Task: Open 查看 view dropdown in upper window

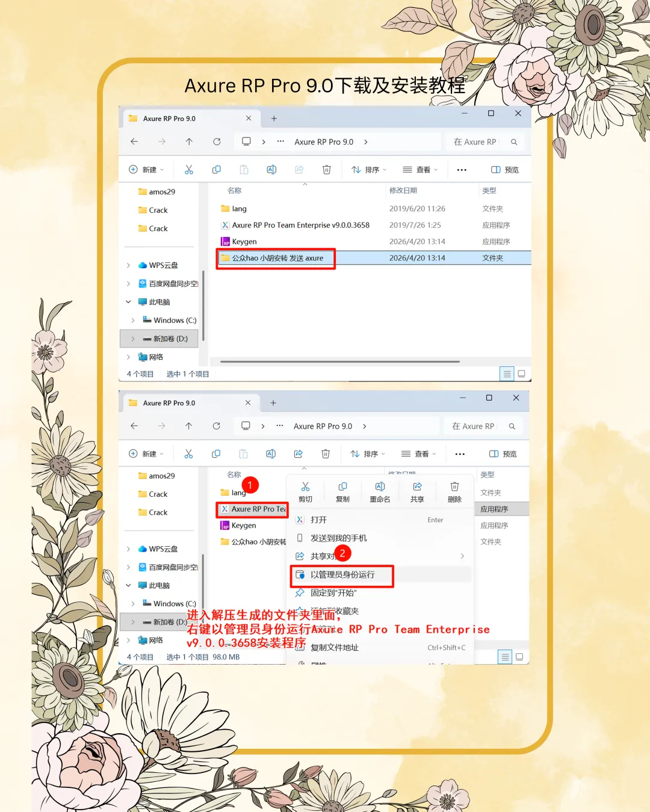Action: tap(420, 170)
